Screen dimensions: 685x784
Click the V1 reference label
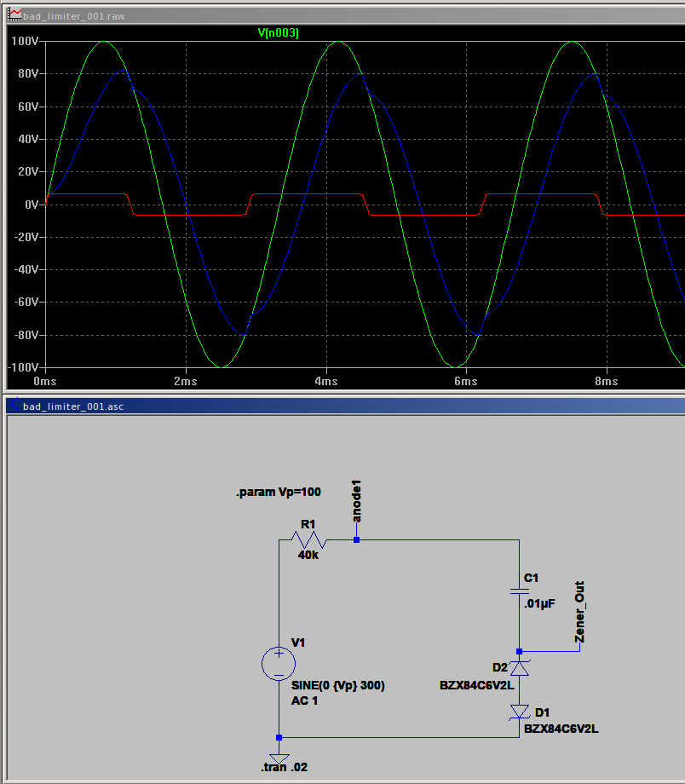point(298,643)
